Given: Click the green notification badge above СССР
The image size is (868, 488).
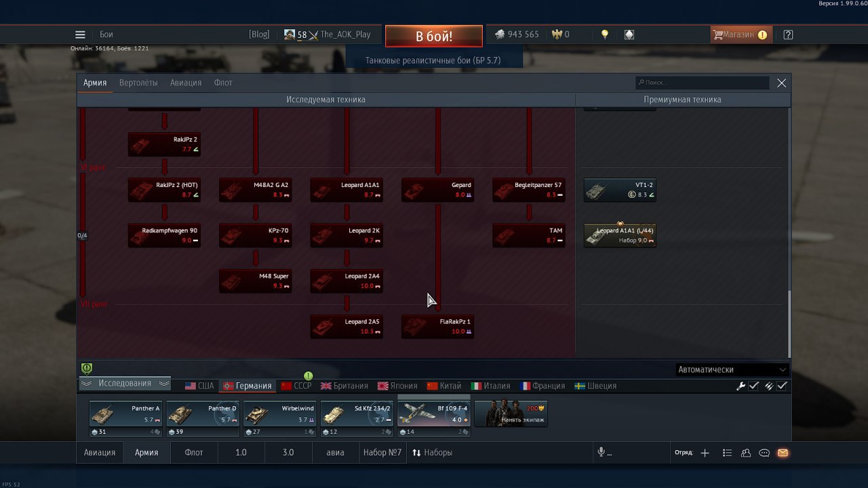Looking at the screenshot, I should [x=308, y=375].
